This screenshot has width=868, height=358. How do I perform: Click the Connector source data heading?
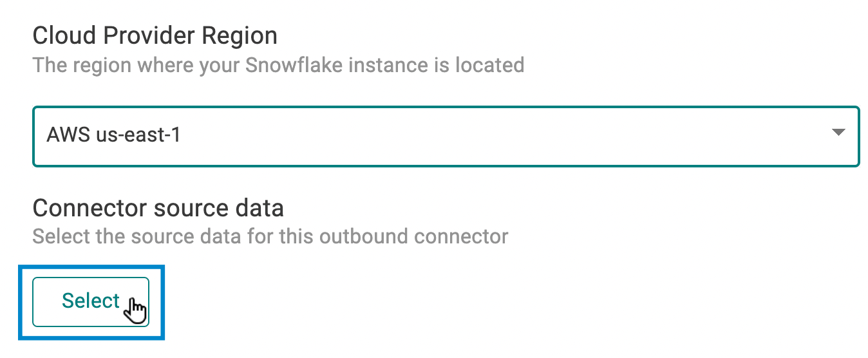158,208
